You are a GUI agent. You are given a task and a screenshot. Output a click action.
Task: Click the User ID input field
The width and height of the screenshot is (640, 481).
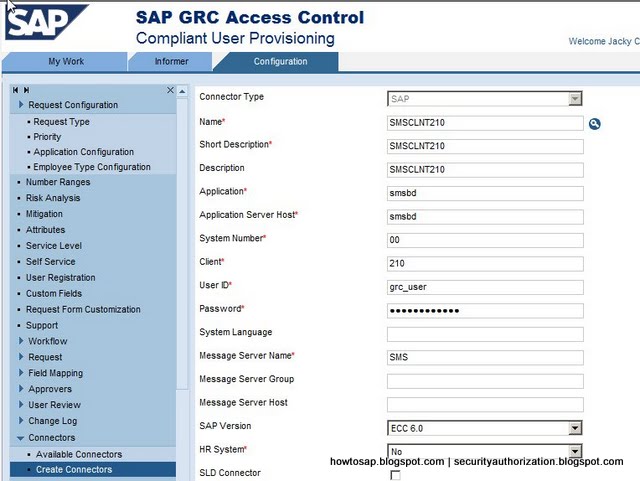tap(485, 287)
